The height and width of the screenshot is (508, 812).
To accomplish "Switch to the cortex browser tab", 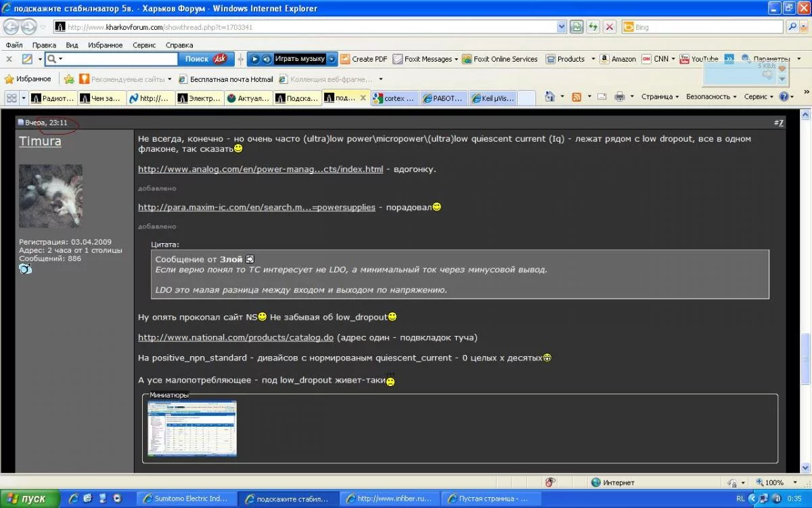I will (x=394, y=98).
